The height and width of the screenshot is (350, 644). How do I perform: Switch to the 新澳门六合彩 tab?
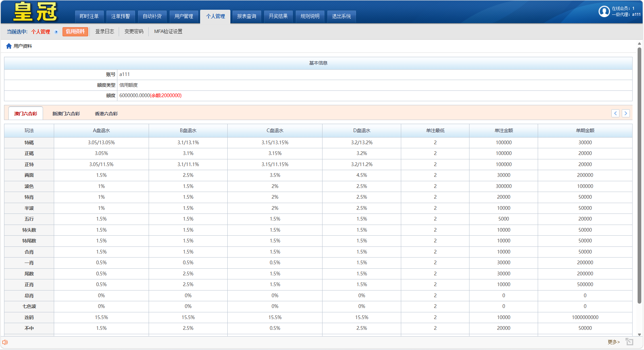(x=66, y=114)
